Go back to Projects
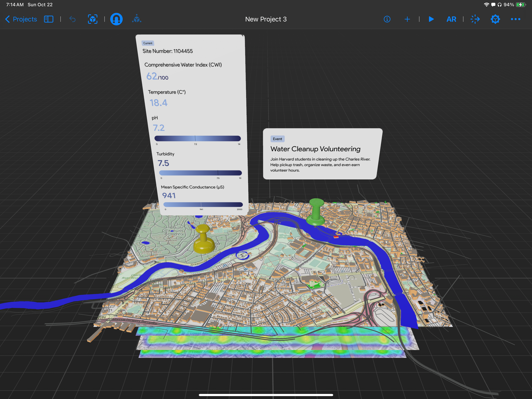 pyautogui.click(x=21, y=19)
